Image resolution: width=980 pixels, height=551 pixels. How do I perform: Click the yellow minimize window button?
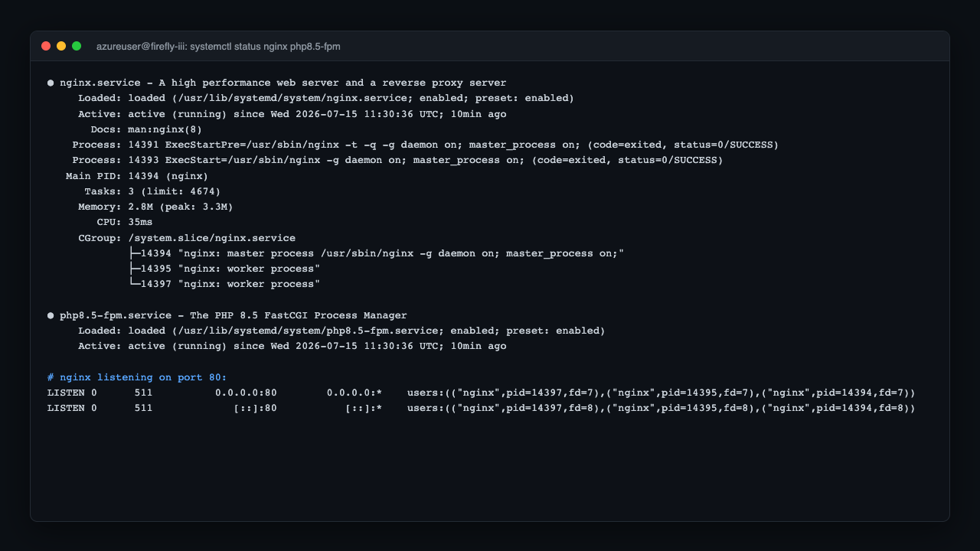point(61,46)
